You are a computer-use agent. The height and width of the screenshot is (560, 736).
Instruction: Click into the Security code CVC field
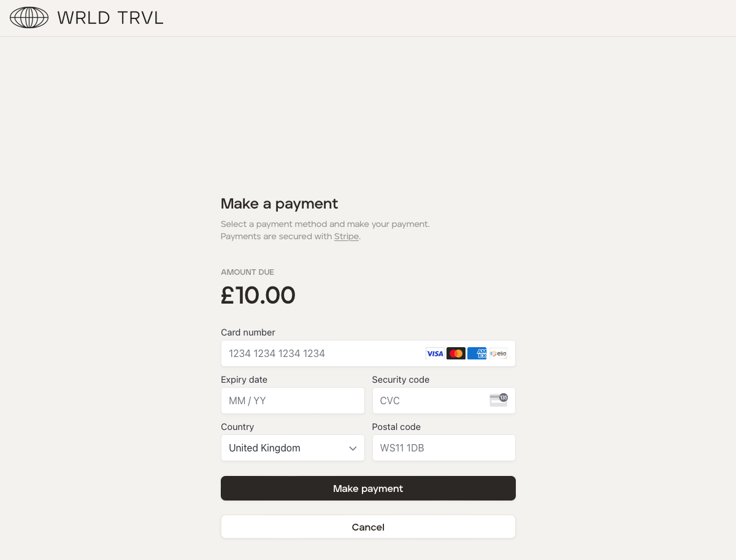pyautogui.click(x=429, y=401)
